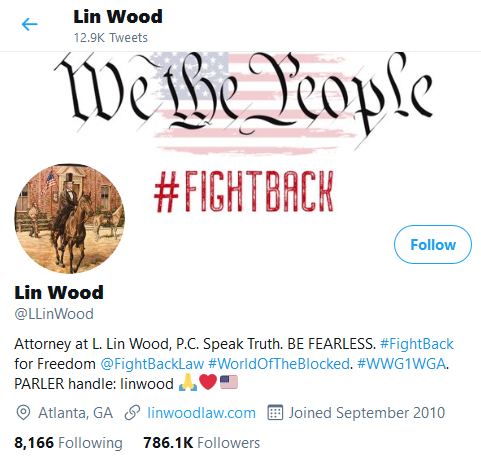Screen dimensions: 481x465
Task: Click the chain link icon
Action: pyautogui.click(x=132, y=413)
